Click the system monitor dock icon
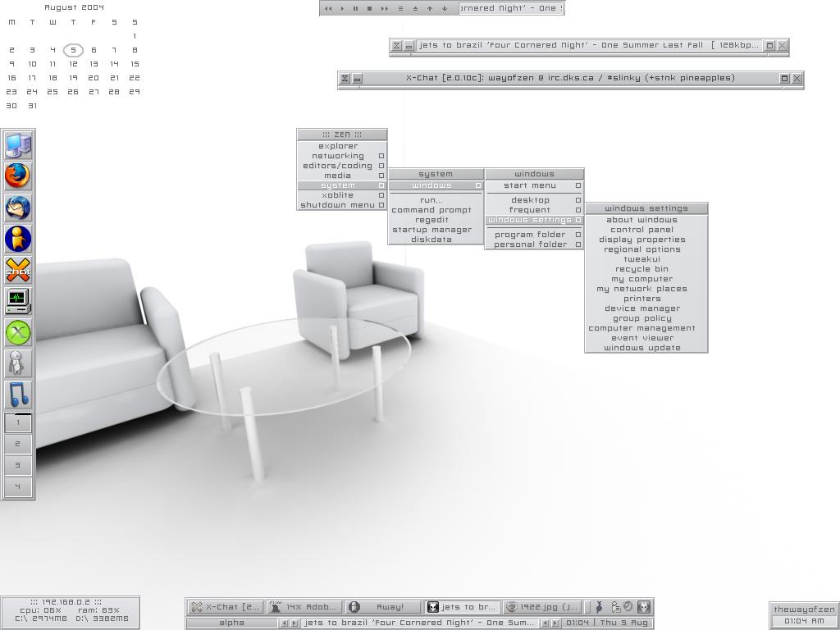 pos(18,300)
